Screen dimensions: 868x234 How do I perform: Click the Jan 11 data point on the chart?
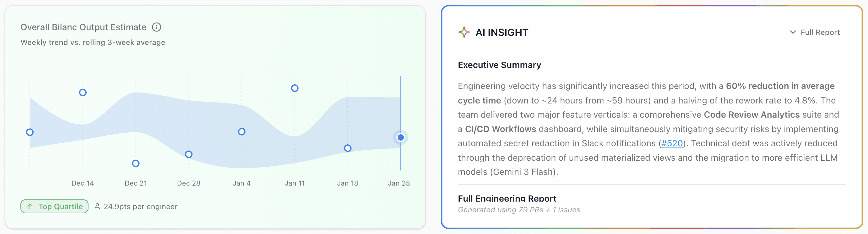(295, 88)
